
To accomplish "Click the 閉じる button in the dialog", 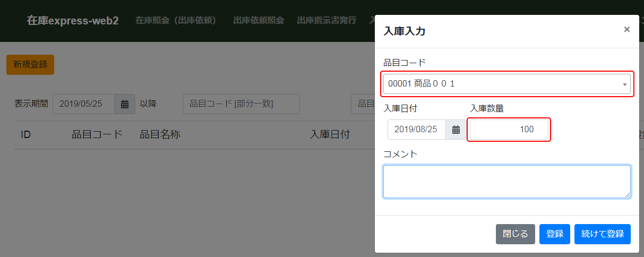I will point(515,234).
